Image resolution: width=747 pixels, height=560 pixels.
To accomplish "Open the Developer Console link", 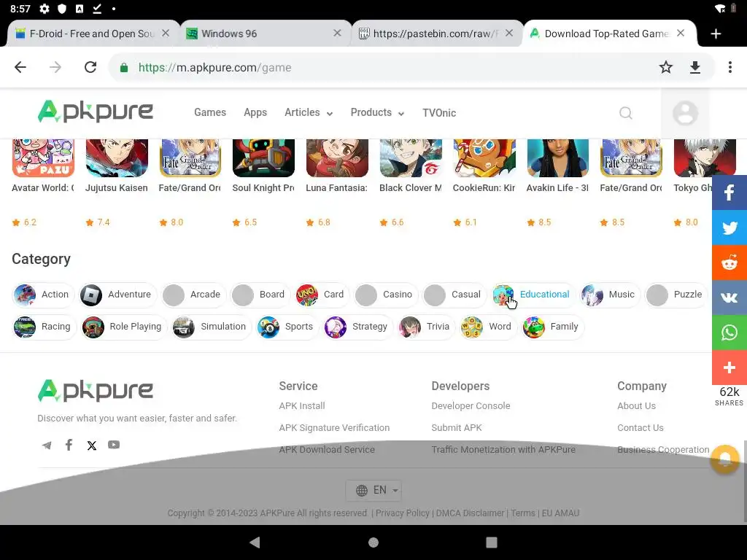I will click(471, 405).
